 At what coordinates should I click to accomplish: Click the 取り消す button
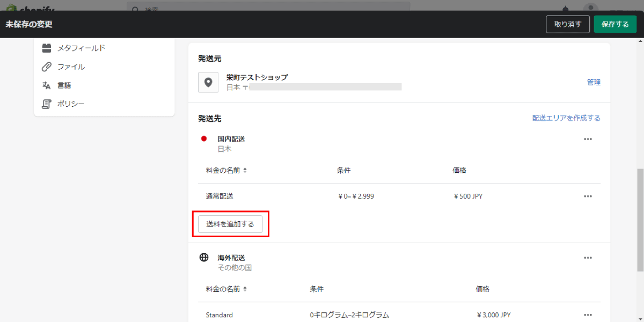click(568, 24)
